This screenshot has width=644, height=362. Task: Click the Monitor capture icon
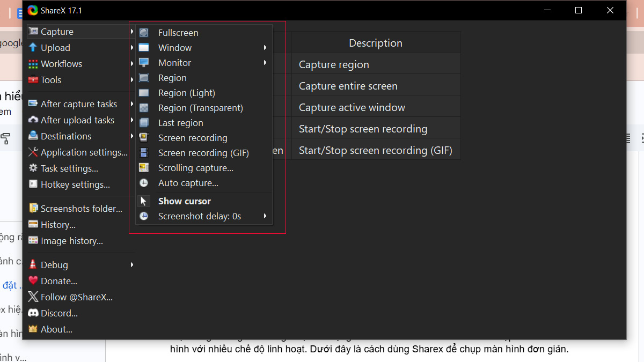(144, 63)
